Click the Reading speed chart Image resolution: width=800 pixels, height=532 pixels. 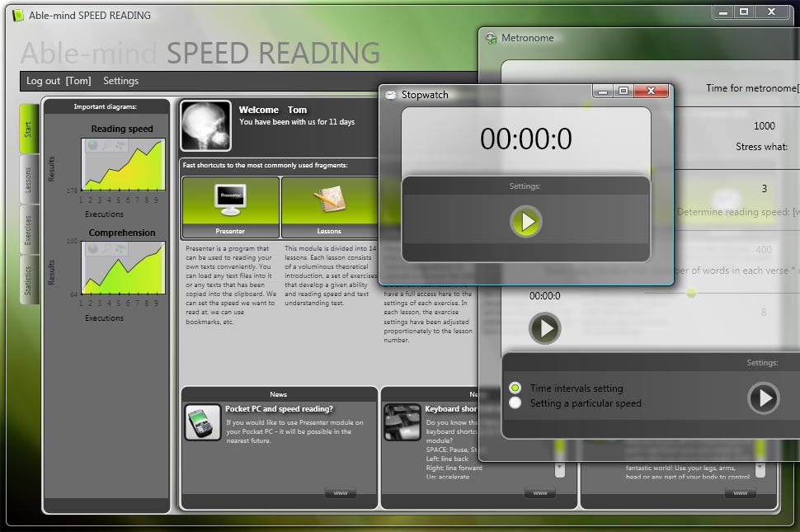click(123, 164)
